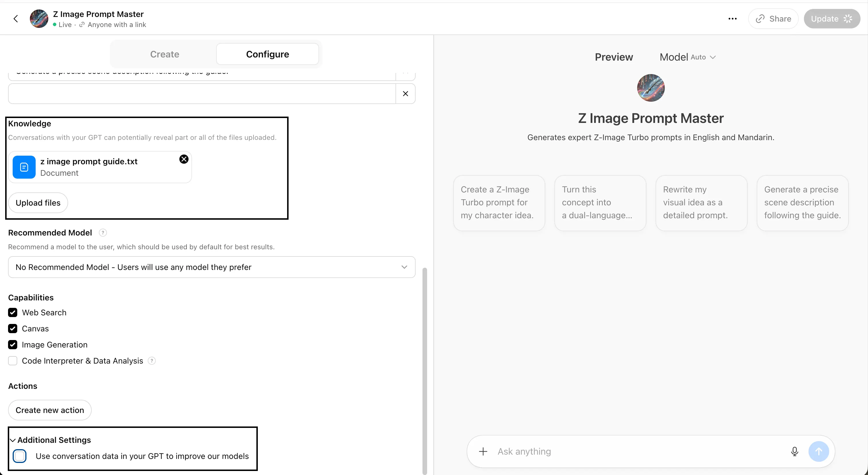The image size is (868, 475).
Task: Select the Configure tab
Action: click(267, 54)
